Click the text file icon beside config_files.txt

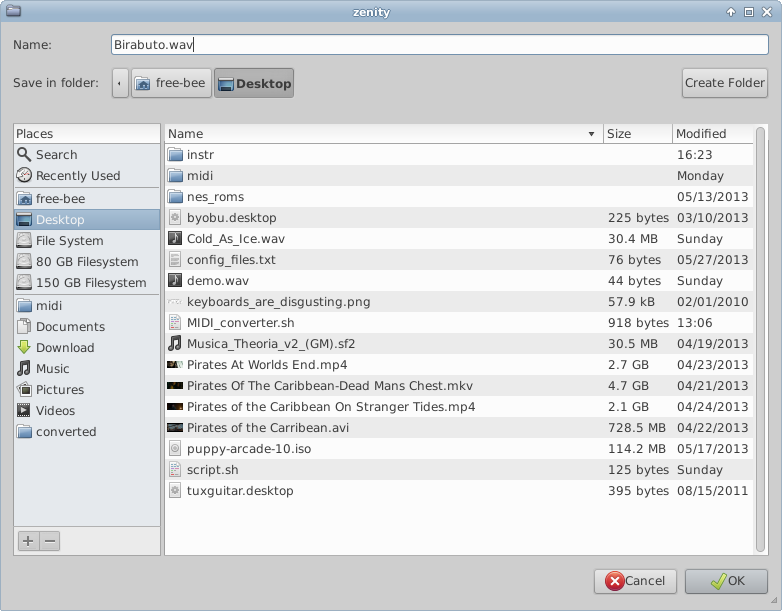(175, 259)
